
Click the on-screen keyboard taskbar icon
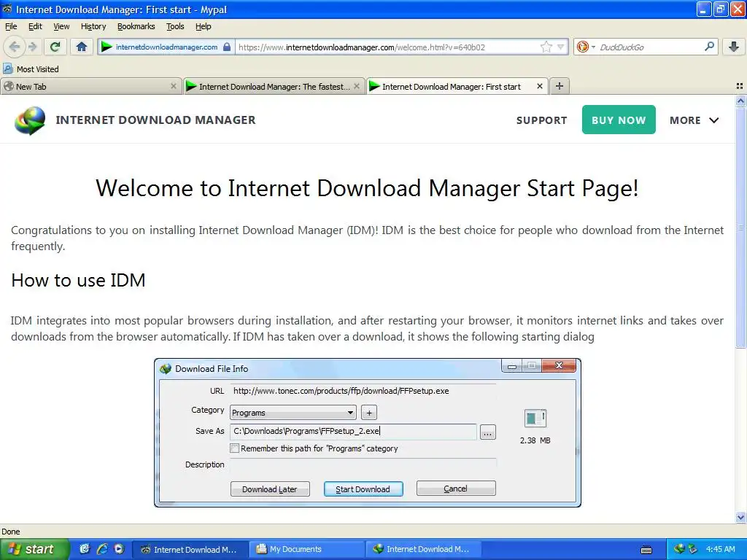(x=646, y=550)
